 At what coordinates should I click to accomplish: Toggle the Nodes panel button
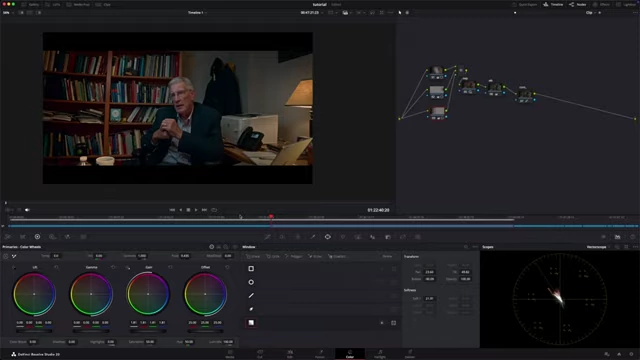pos(578,4)
